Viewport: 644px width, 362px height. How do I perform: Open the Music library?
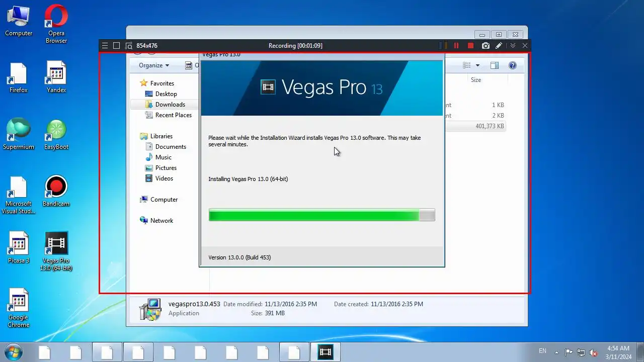coord(164,157)
